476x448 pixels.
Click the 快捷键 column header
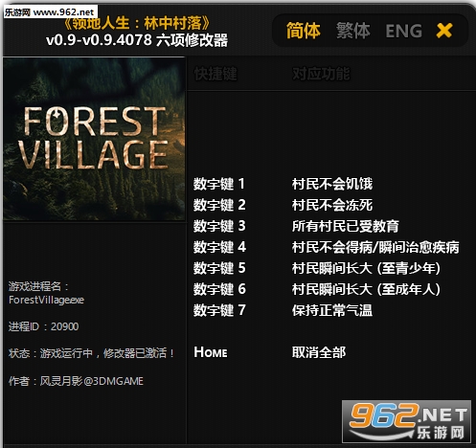(x=215, y=74)
